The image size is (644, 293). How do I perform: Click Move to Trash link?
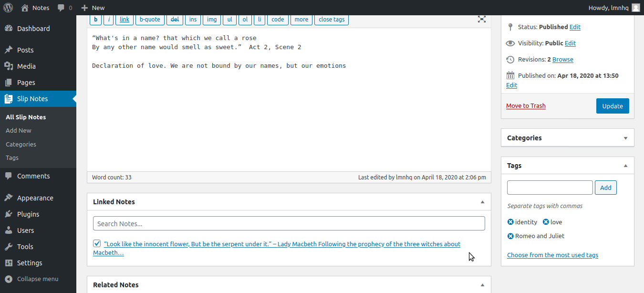tap(526, 106)
